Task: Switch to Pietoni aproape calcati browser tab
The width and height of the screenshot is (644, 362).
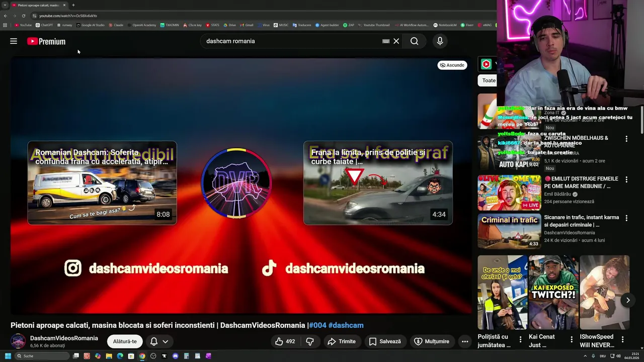Action: click(39, 5)
